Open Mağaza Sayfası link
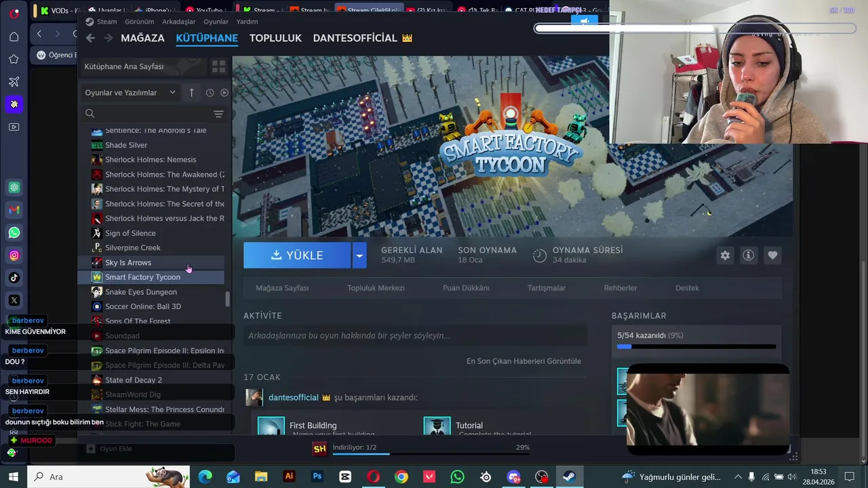This screenshot has height=488, width=868. click(282, 288)
